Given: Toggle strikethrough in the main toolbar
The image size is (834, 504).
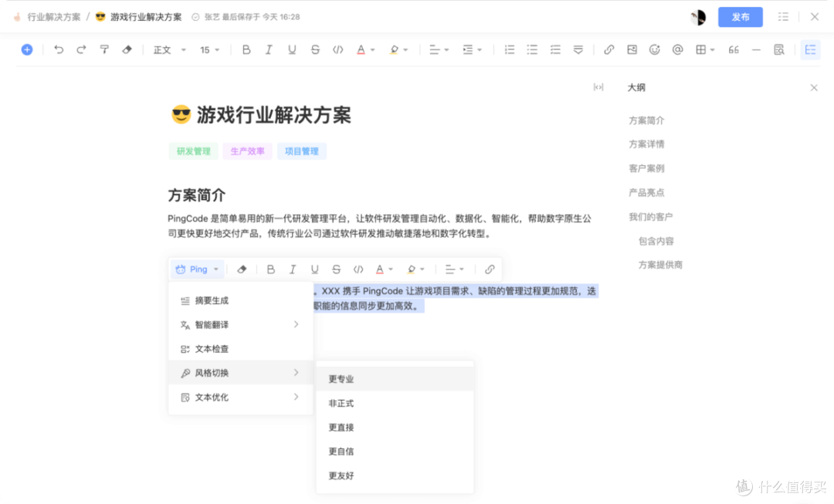Looking at the screenshot, I should (315, 50).
